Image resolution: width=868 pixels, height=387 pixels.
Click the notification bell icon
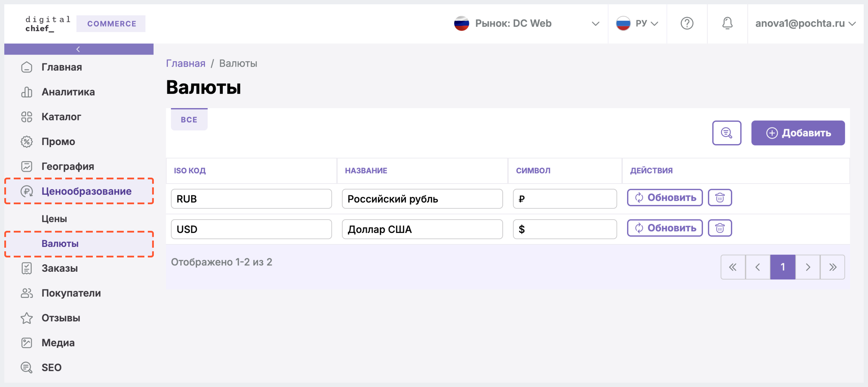(726, 23)
